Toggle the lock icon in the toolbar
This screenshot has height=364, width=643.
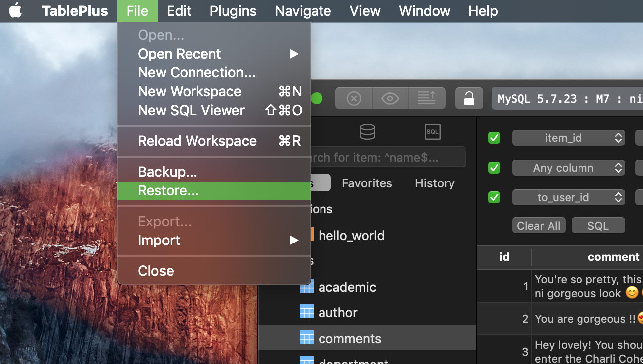(x=469, y=98)
